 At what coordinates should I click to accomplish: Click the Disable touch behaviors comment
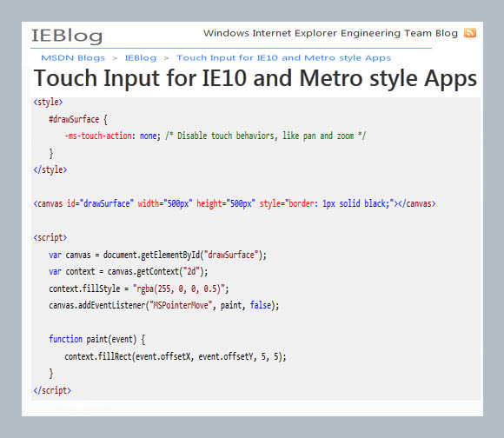[x=266, y=136]
